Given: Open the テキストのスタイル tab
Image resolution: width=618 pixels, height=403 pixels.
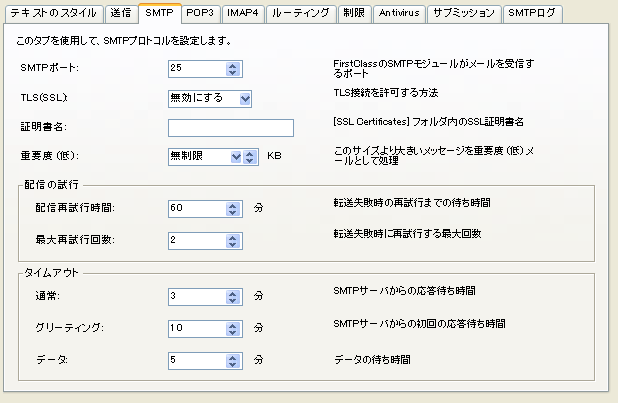Looking at the screenshot, I should [x=52, y=13].
